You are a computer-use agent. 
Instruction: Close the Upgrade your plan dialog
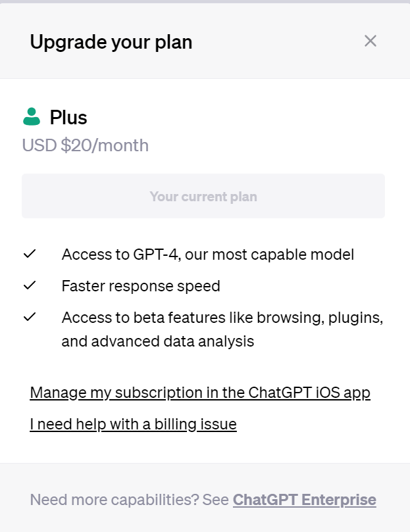coord(371,41)
